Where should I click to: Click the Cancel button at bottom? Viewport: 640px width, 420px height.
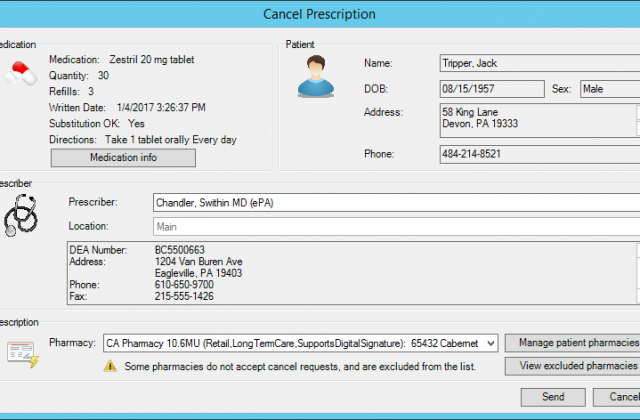coord(618,397)
